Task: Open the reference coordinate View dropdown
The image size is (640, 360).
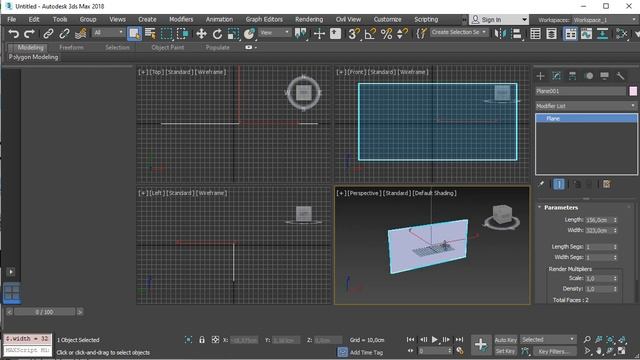Action: click(x=275, y=32)
